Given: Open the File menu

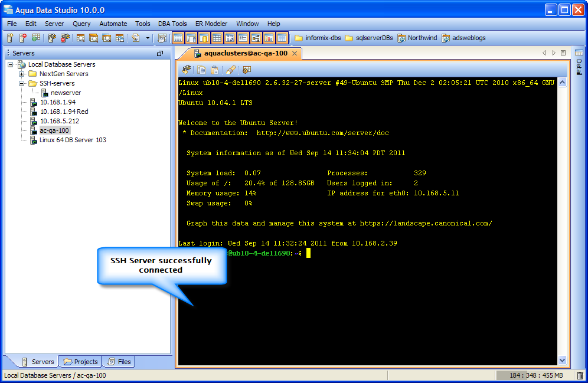Looking at the screenshot, I should pos(12,24).
